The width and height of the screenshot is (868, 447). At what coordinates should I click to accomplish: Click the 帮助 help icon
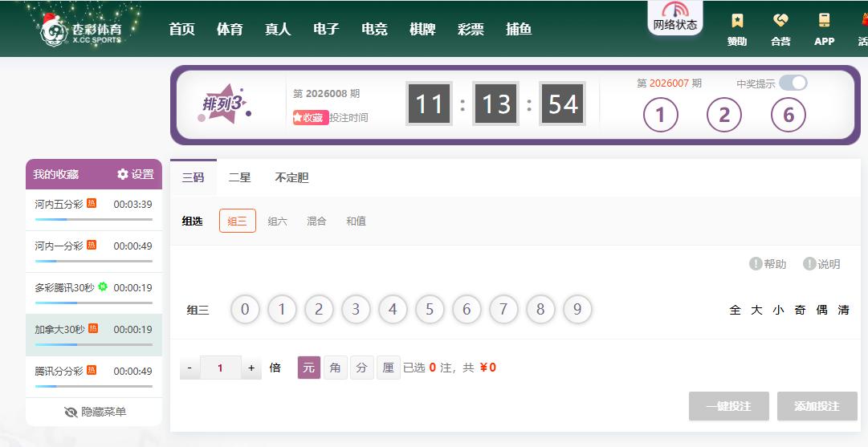[x=756, y=264]
